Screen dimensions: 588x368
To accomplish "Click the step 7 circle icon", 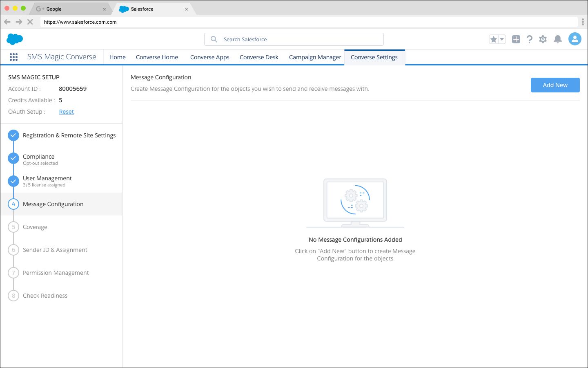I will (x=13, y=273).
